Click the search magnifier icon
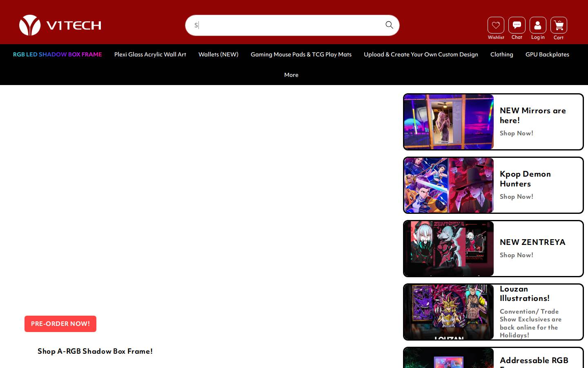Viewport: 588px width, 368px height. 389,25
